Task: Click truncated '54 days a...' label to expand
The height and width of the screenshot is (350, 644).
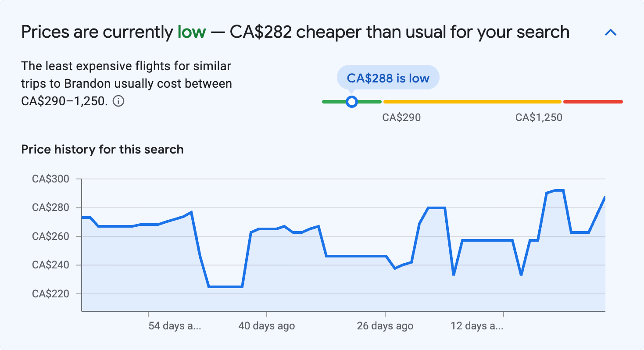Action: [175, 326]
